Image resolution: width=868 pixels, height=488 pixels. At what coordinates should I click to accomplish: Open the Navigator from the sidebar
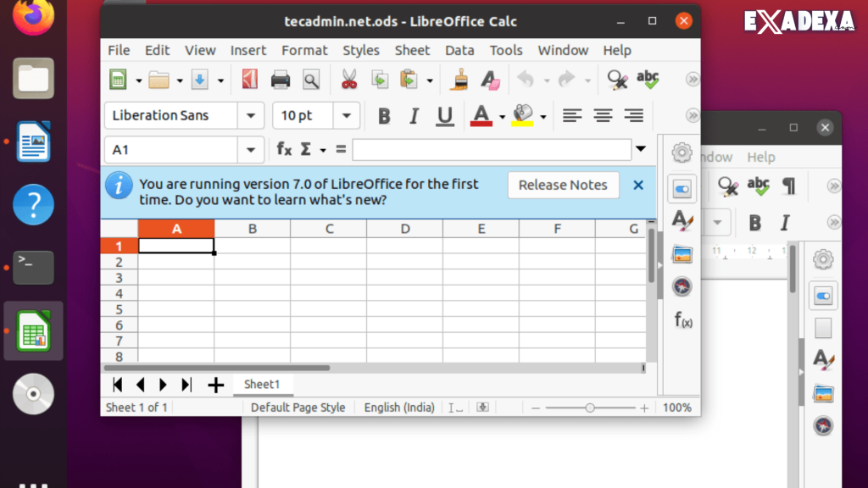coord(682,286)
